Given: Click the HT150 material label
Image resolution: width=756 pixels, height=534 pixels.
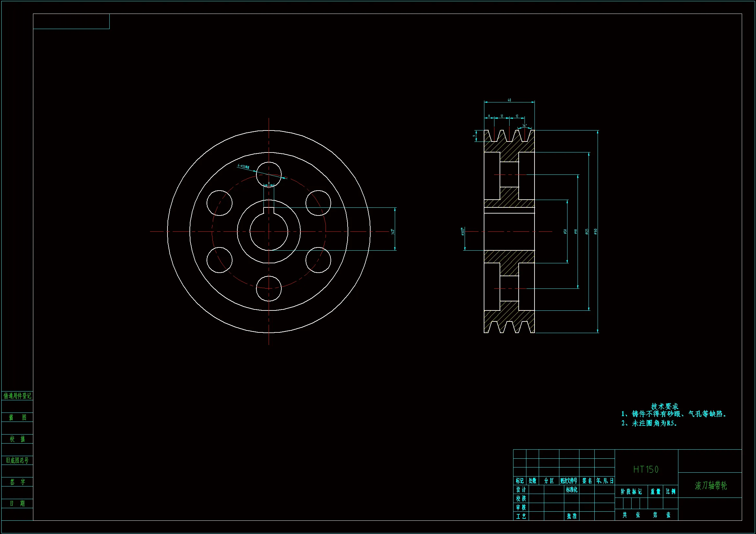Looking at the screenshot, I should (x=646, y=469).
